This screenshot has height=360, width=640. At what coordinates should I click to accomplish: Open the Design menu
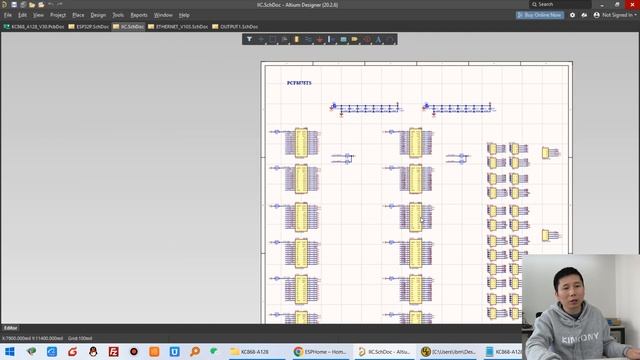pos(98,15)
